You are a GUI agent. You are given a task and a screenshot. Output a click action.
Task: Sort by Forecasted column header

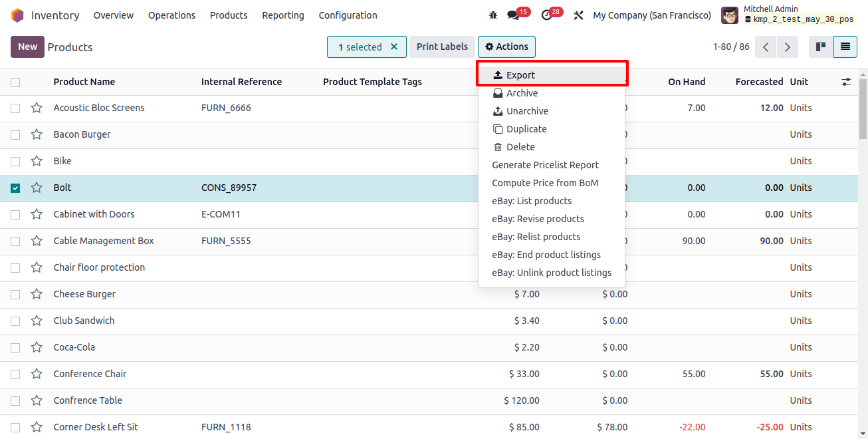tap(759, 82)
